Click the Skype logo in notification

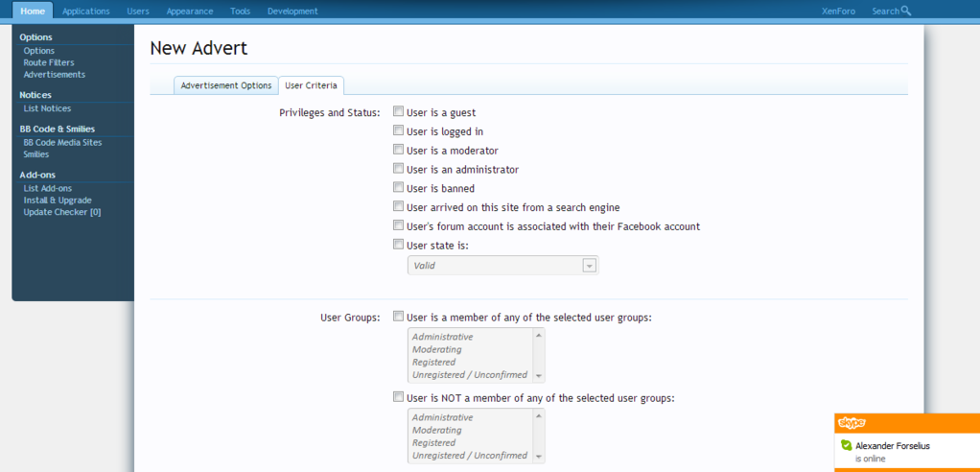point(852,423)
